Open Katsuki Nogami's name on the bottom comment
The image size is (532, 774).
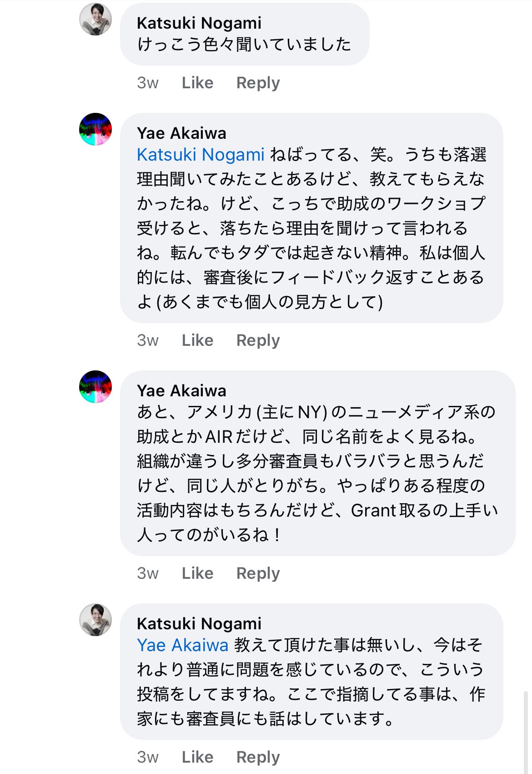click(199, 623)
